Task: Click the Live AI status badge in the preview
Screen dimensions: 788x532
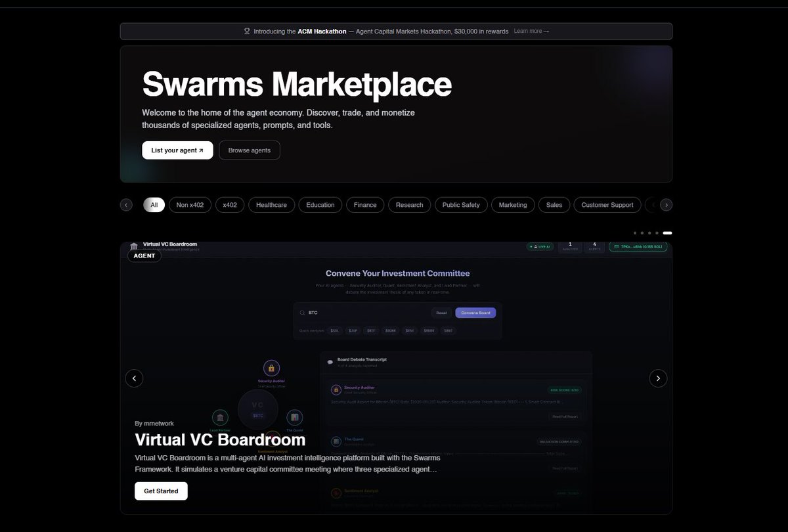Action: 540,247
